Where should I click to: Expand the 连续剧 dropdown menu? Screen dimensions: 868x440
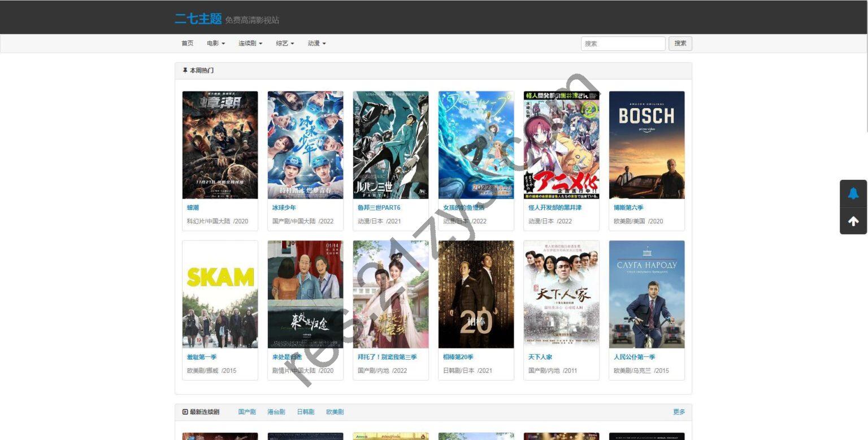[x=250, y=44]
